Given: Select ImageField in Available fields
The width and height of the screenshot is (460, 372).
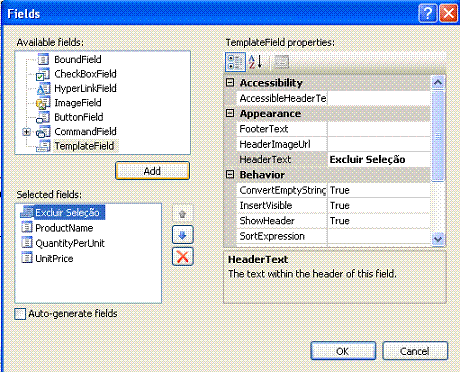Looking at the screenshot, I should point(78,103).
